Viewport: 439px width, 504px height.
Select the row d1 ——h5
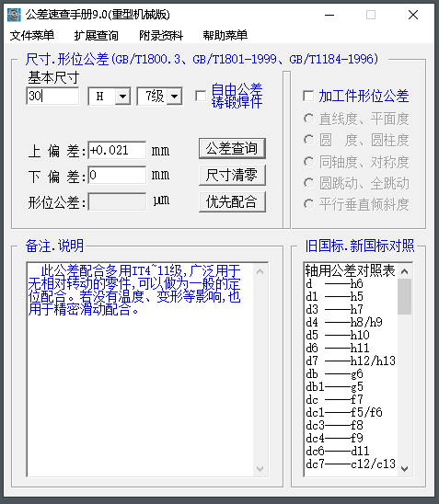pos(351,296)
